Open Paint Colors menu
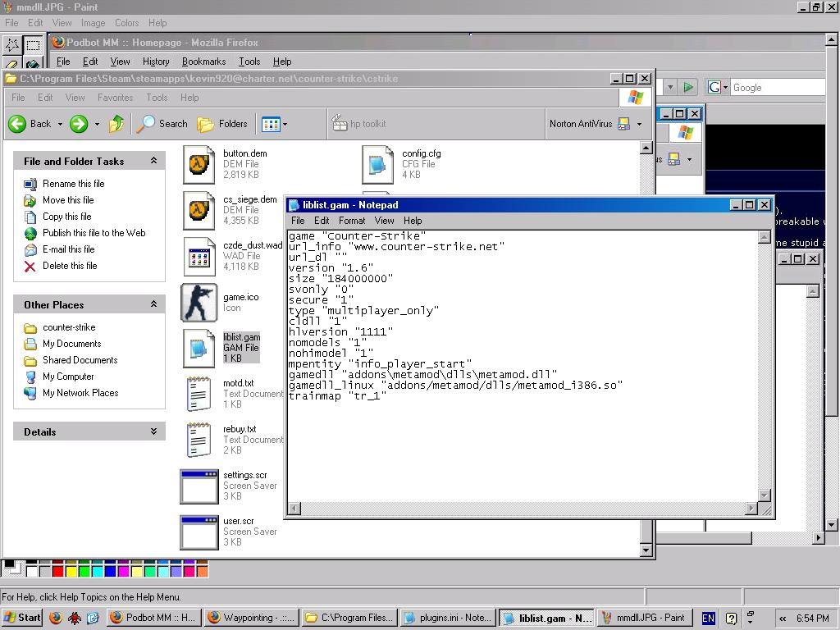 click(127, 23)
